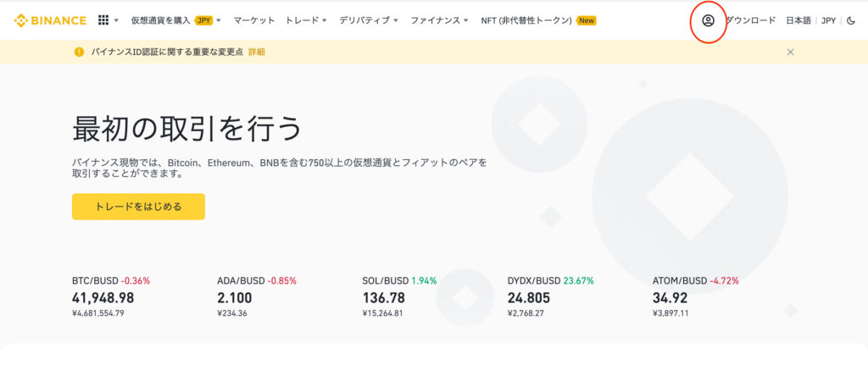
Task: Open the DYDX/BUSD ticker
Action: point(551,298)
